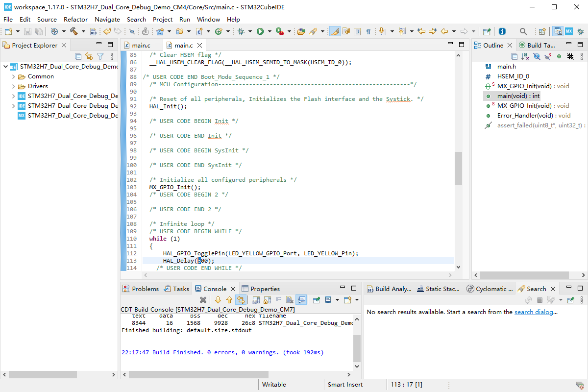The width and height of the screenshot is (588, 392).
Task: Click the Previous Annotation icon
Action: (x=401, y=31)
